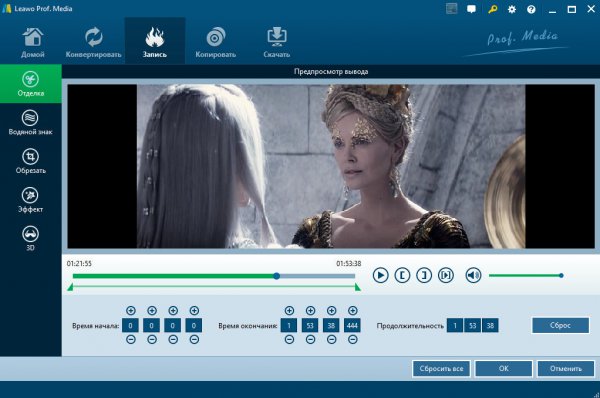
Task: Increase start time hours with plus
Action: (131, 310)
